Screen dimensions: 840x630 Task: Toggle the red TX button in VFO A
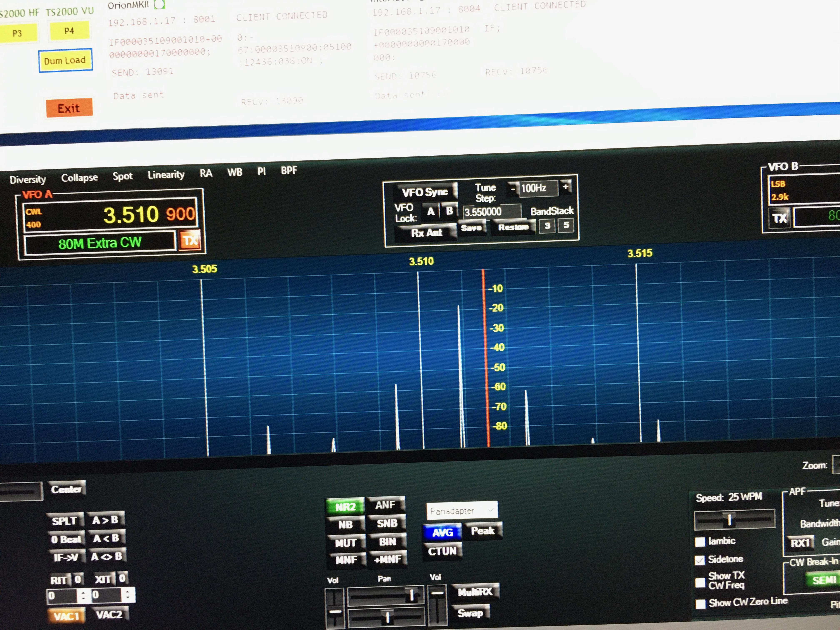click(190, 240)
